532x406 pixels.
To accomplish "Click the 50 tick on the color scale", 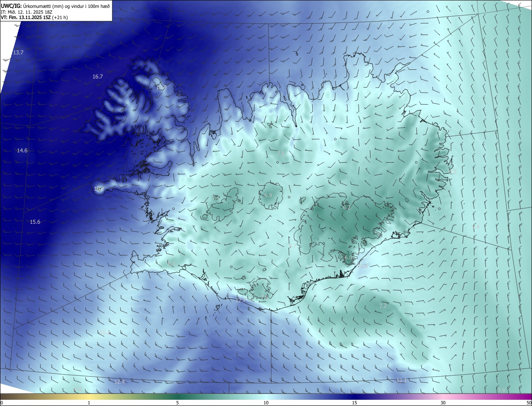I will pos(529,403).
